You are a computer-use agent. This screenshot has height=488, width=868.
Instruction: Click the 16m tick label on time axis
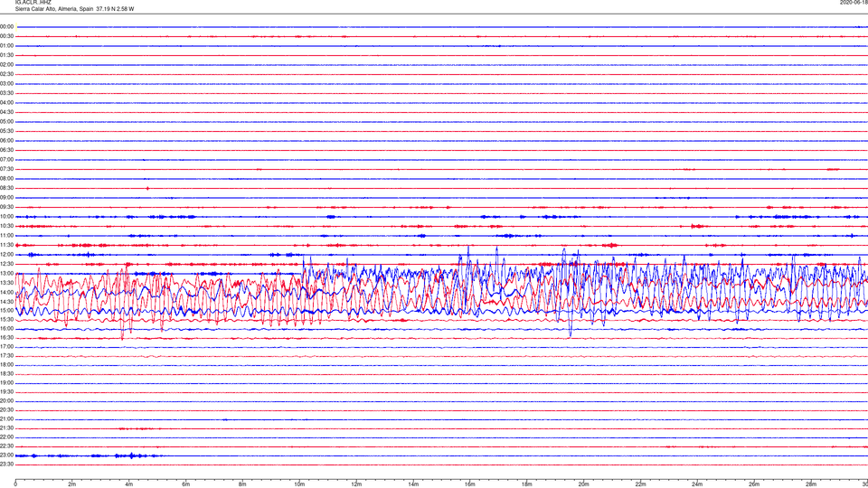pos(470,484)
